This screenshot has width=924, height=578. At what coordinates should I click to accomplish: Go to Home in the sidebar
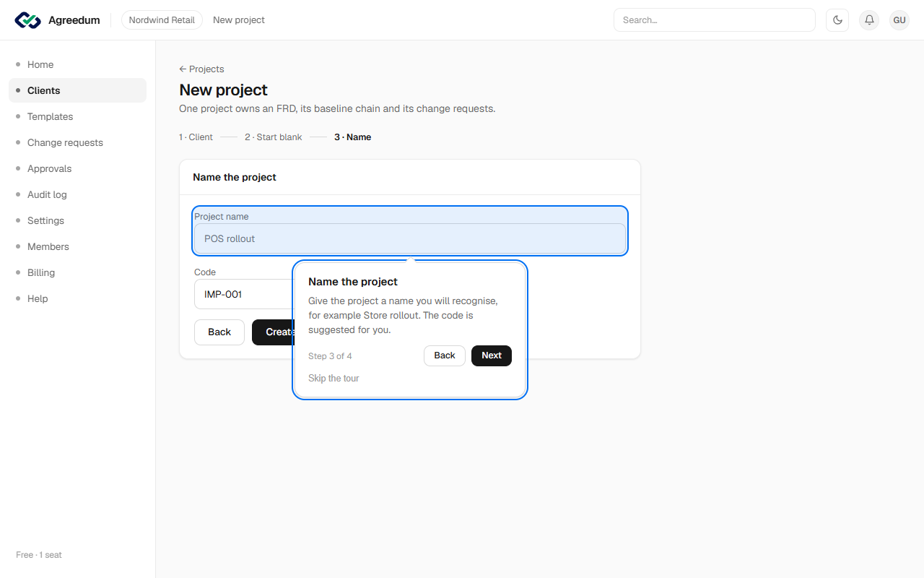click(77, 64)
